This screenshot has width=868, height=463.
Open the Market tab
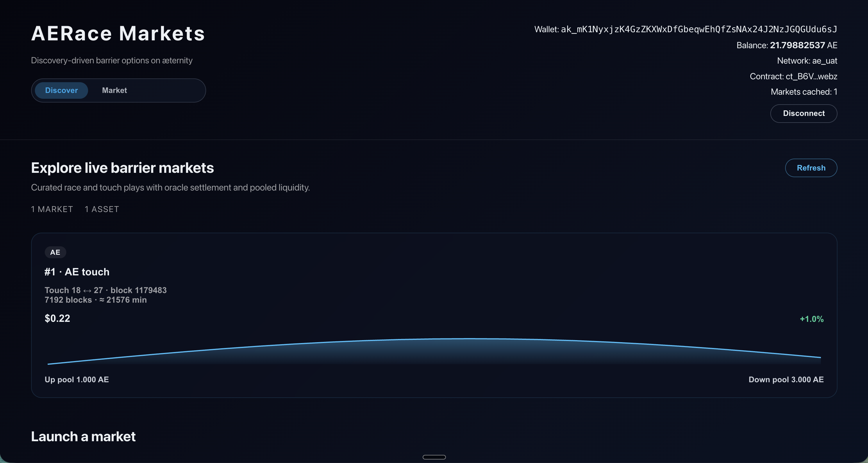[x=114, y=90]
